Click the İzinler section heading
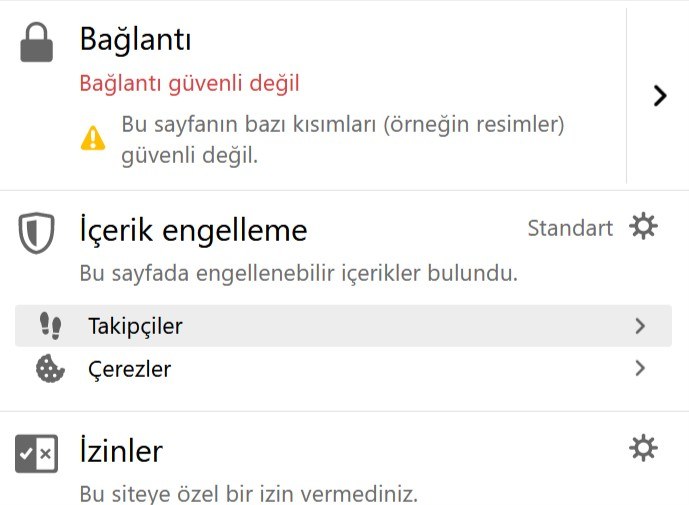 [121, 451]
